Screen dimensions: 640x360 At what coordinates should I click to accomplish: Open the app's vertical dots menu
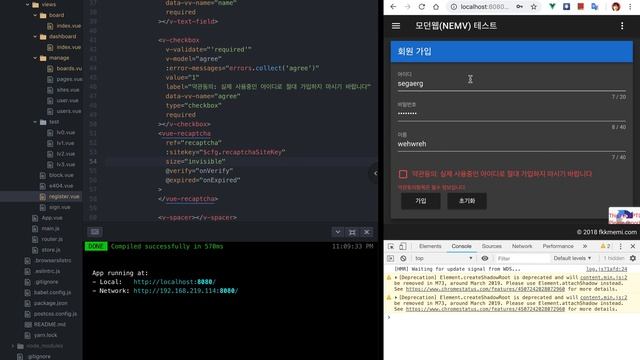[x=622, y=26]
